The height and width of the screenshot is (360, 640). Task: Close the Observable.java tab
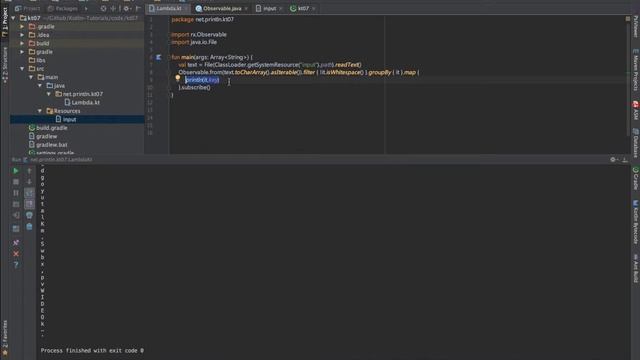point(246,9)
